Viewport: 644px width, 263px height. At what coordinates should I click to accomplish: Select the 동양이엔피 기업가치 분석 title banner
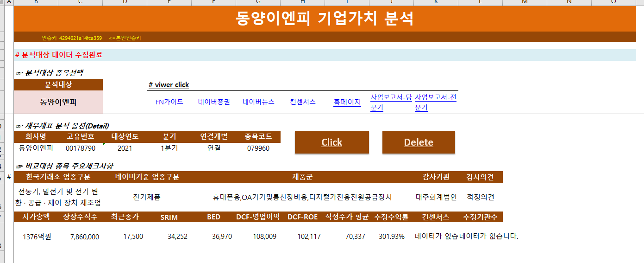(325, 18)
